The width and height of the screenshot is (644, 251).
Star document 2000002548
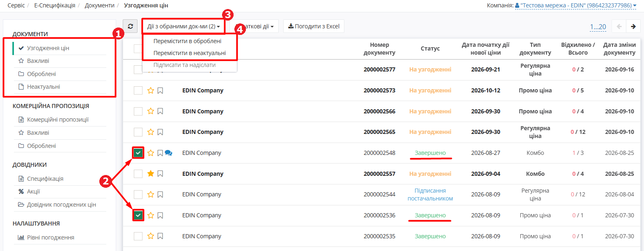click(x=151, y=153)
